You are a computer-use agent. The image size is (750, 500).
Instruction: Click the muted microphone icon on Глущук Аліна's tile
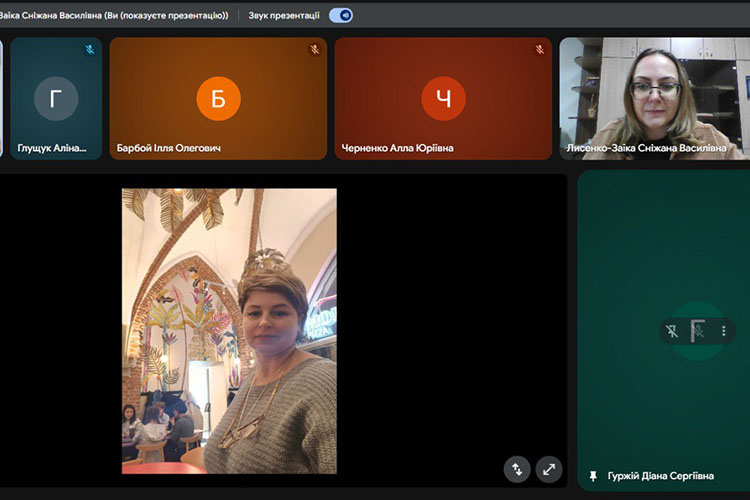[89, 49]
